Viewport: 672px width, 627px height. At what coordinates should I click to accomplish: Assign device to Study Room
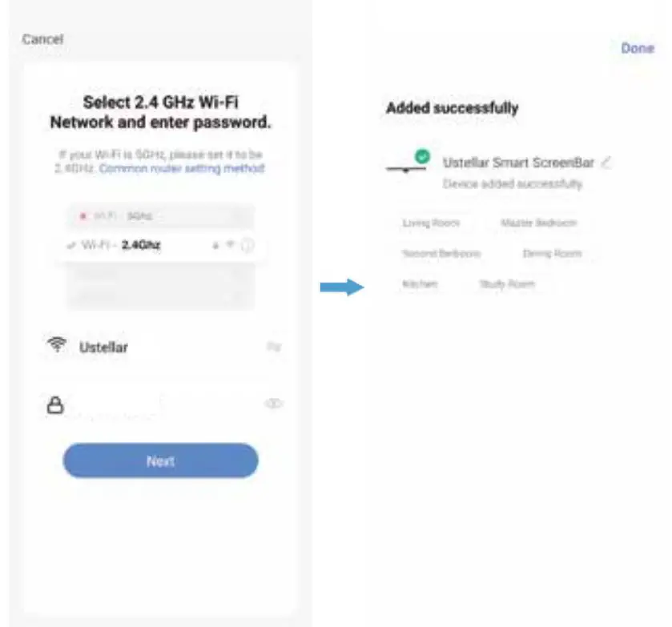click(x=506, y=284)
